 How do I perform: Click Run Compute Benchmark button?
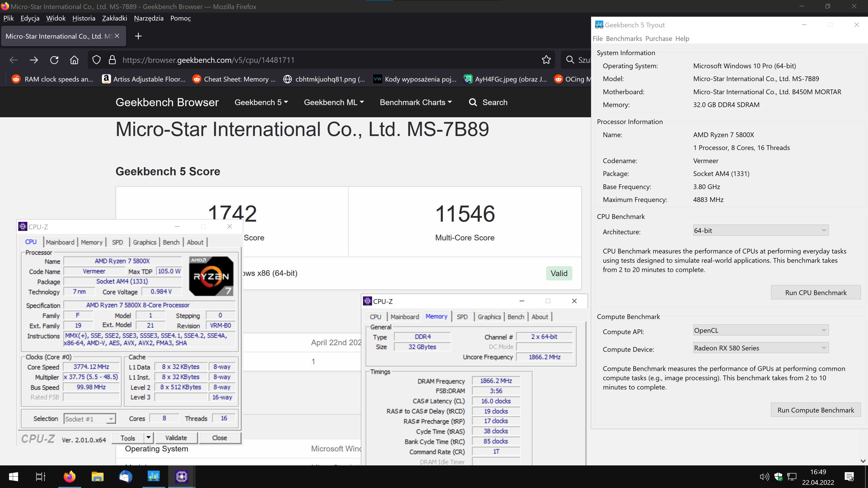(816, 410)
